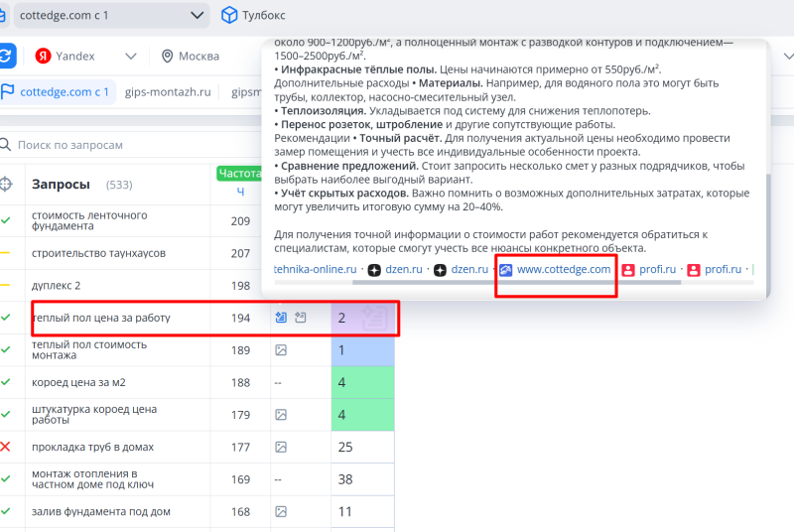This screenshot has height=532, width=794.
Task: Click the magnifier icon in query search
Action: 6,145
